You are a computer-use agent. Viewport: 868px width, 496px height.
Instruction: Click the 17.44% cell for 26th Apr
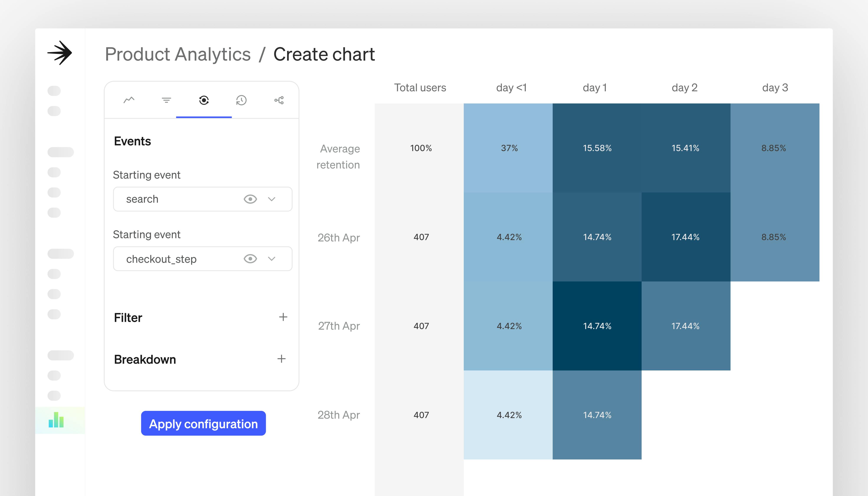point(686,237)
